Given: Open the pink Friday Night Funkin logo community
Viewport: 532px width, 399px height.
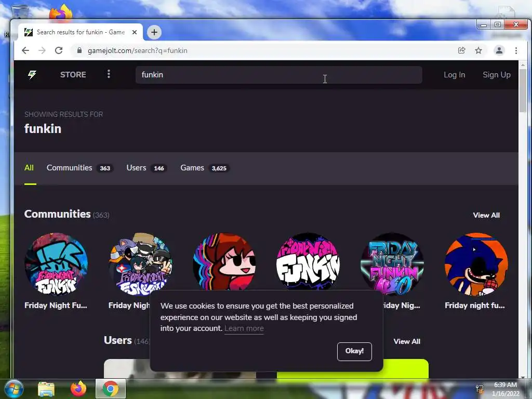Looking at the screenshot, I should pos(308,261).
